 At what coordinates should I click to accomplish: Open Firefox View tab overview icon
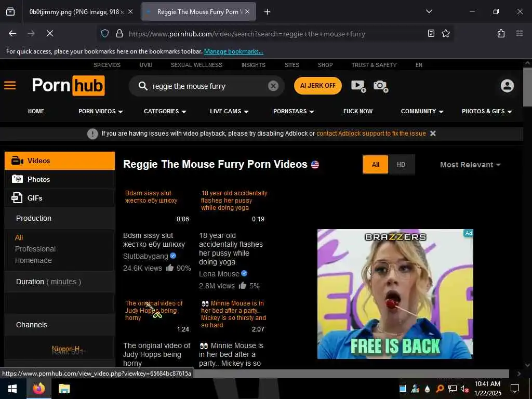[x=10, y=12]
